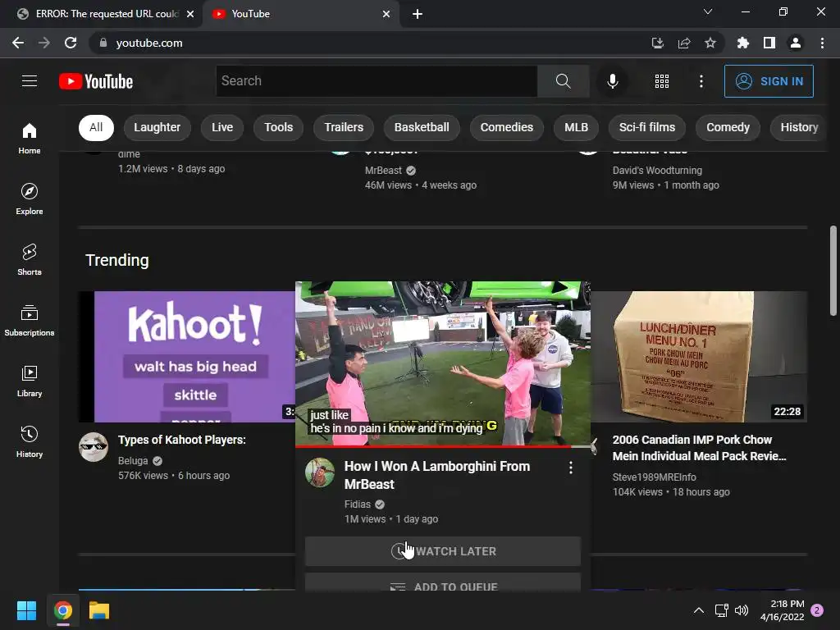Open YouTube settings three-dot menu
The width and height of the screenshot is (840, 630).
point(701,81)
